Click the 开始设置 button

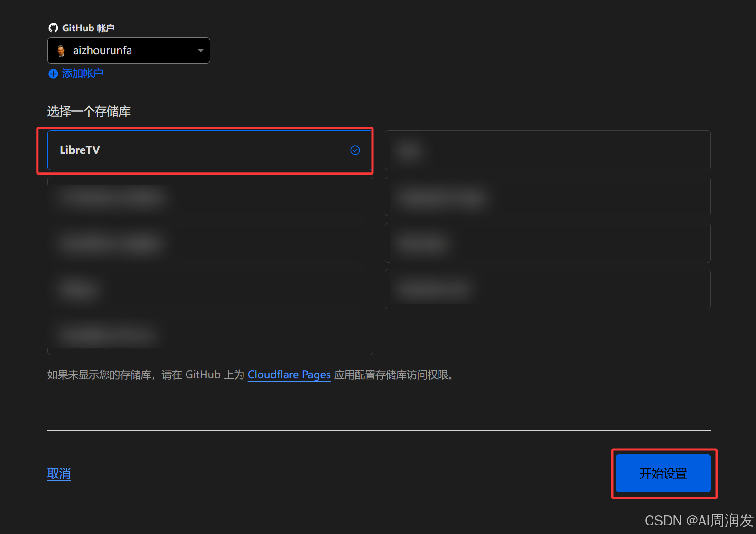tap(663, 473)
